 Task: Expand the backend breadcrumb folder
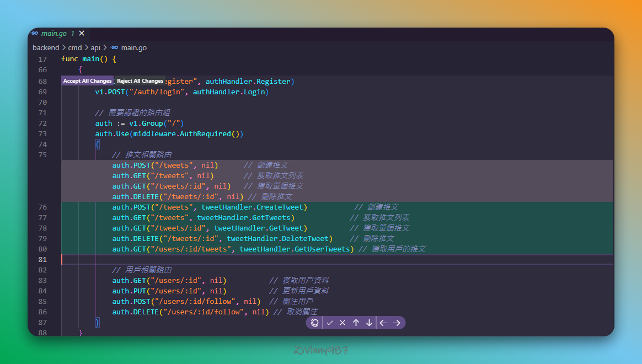46,48
